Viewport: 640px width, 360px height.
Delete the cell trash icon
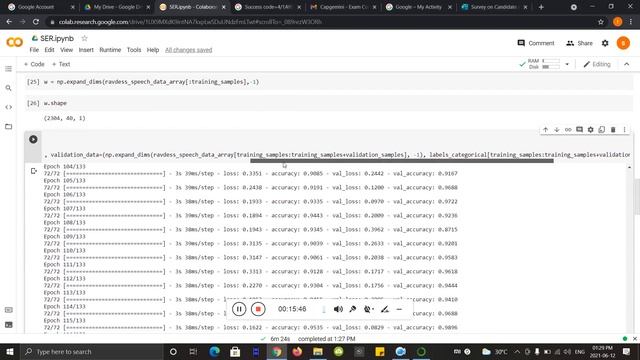613,129
